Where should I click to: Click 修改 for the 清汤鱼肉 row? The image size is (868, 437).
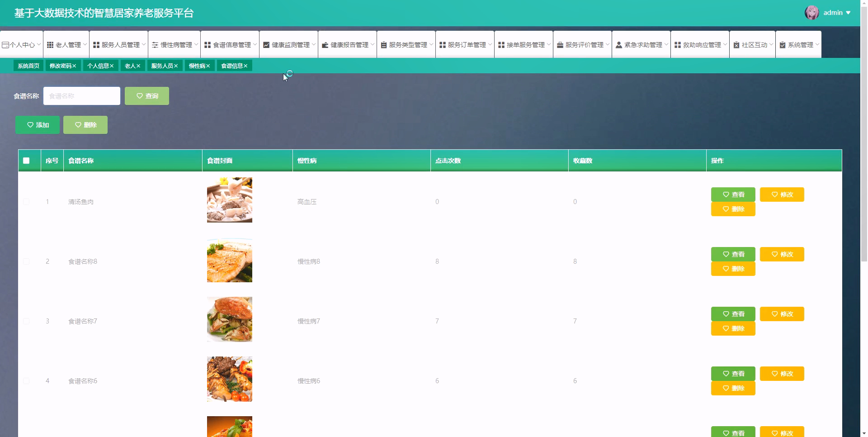pos(782,195)
